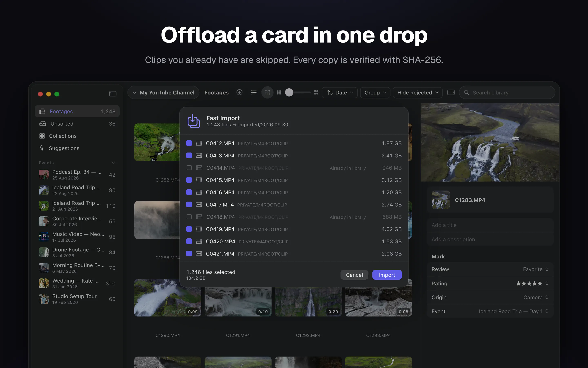
Task: Select Suggestions in the sidebar
Action: 77,148
